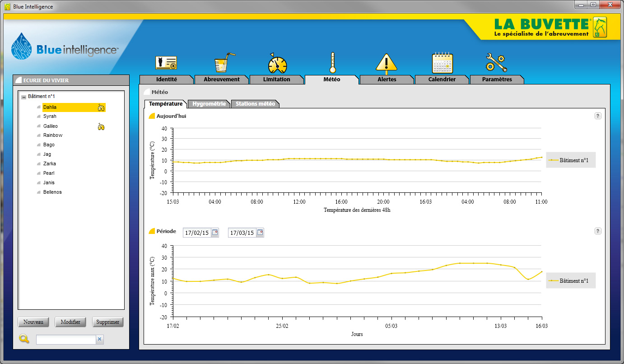Clear the search field with X icon

pos(100,339)
